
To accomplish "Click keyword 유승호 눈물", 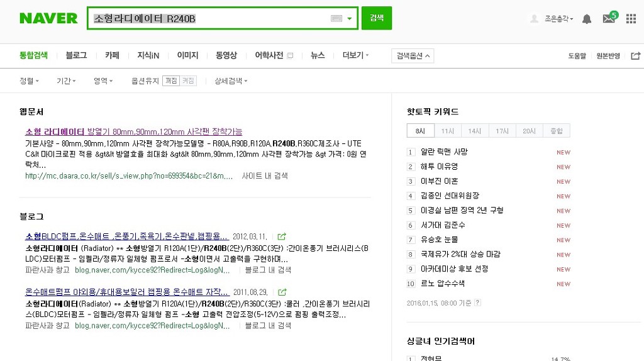I will click(439, 240).
